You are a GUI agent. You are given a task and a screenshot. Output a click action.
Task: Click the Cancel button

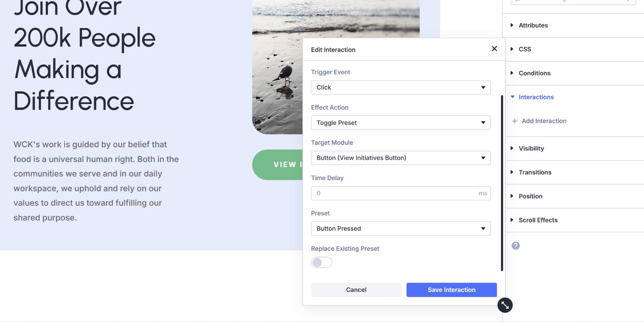coord(356,290)
